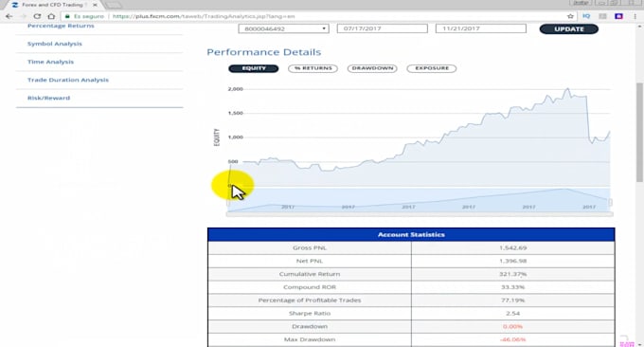Click the end date field 11/21/2017
The height and width of the screenshot is (347, 644).
[480, 28]
